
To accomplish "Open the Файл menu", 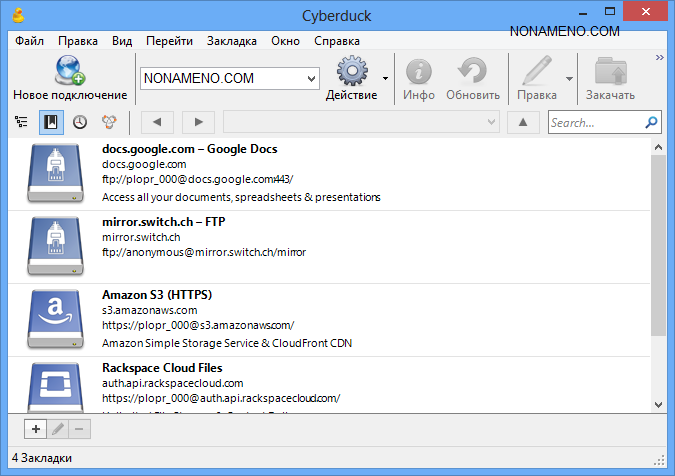I will click(x=29, y=41).
